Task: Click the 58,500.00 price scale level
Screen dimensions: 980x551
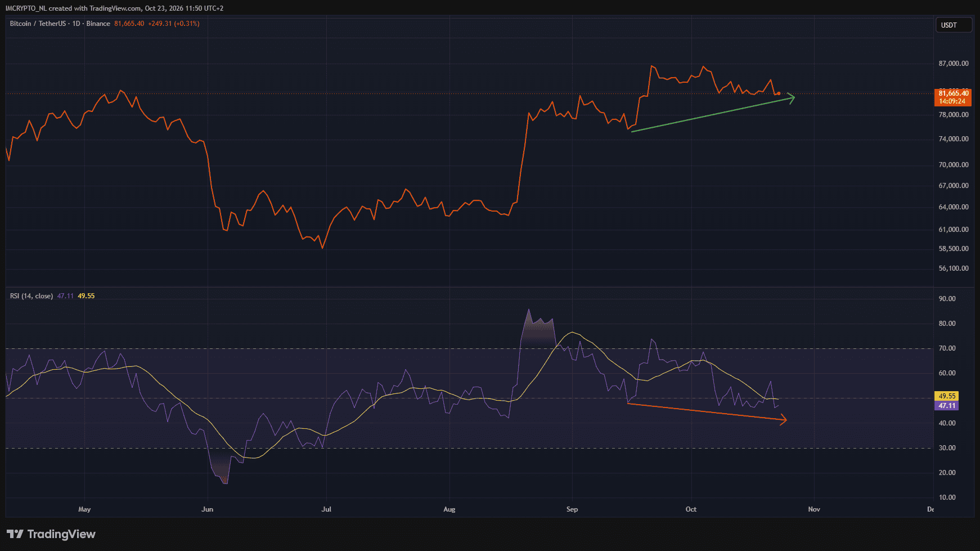Action: tap(954, 249)
